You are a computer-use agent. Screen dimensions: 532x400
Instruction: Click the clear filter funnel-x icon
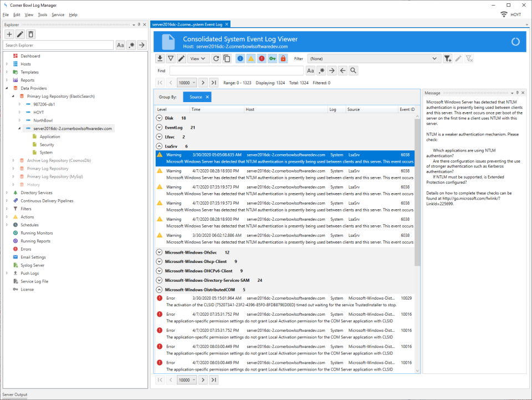tap(469, 59)
